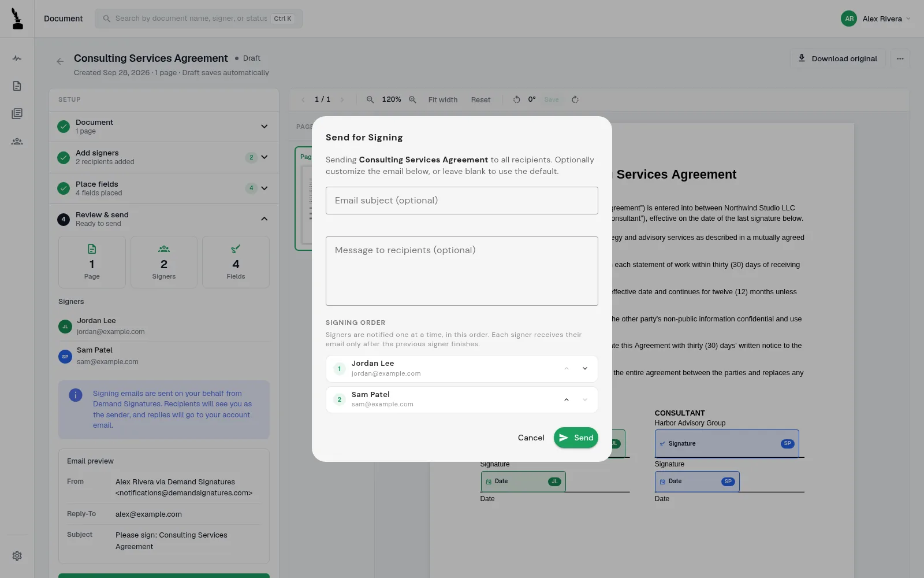Click the Send button in dialog

(x=576, y=438)
